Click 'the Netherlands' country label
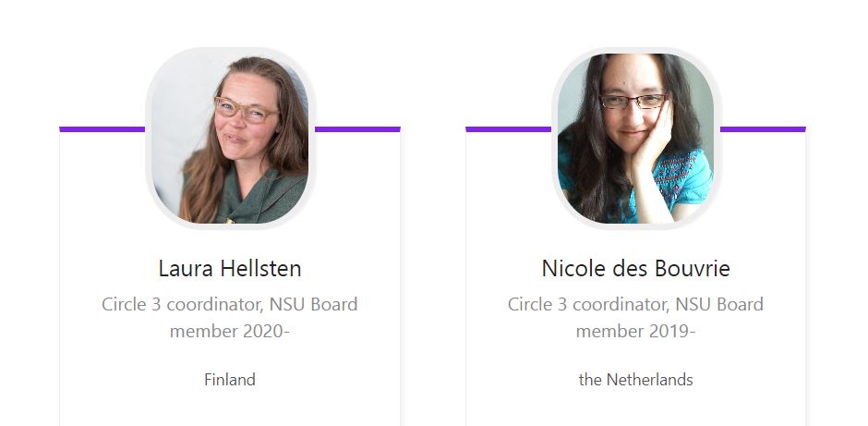Viewport: 868px width, 426px height. [635, 380]
